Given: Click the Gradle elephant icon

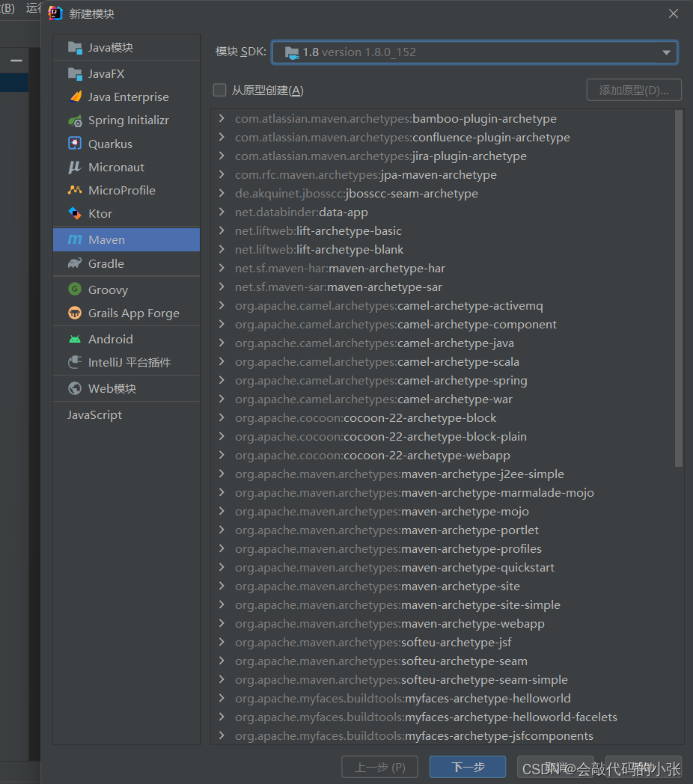Looking at the screenshot, I should (75, 263).
